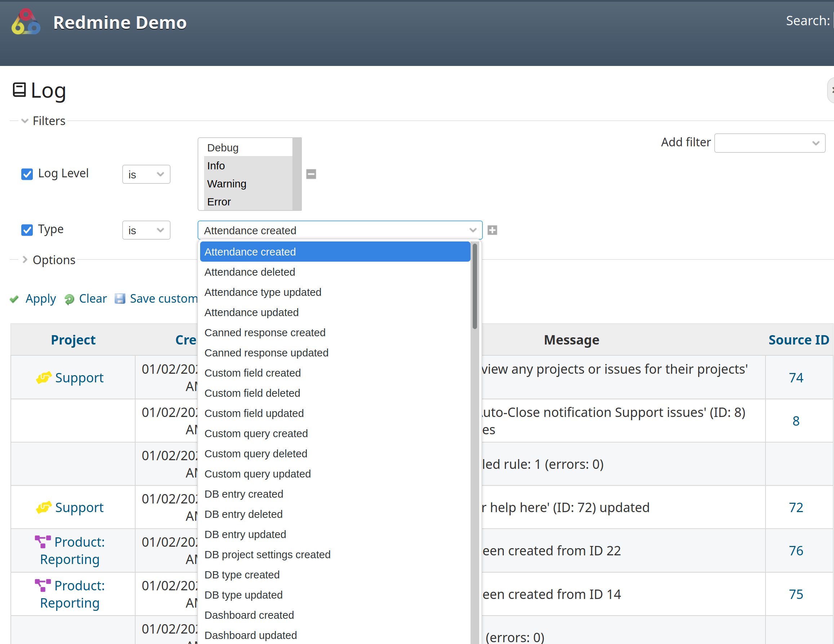Screen dimensions: 834x644
Task: Choose DB type created option
Action: coord(335,574)
